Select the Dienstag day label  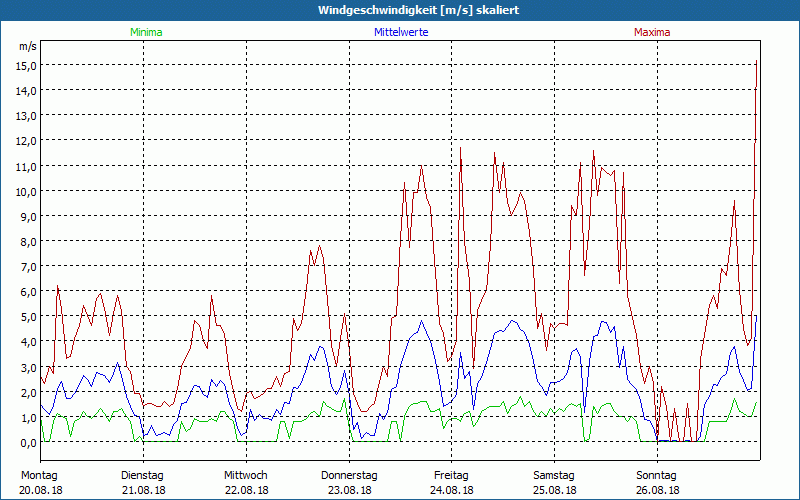[142, 475]
